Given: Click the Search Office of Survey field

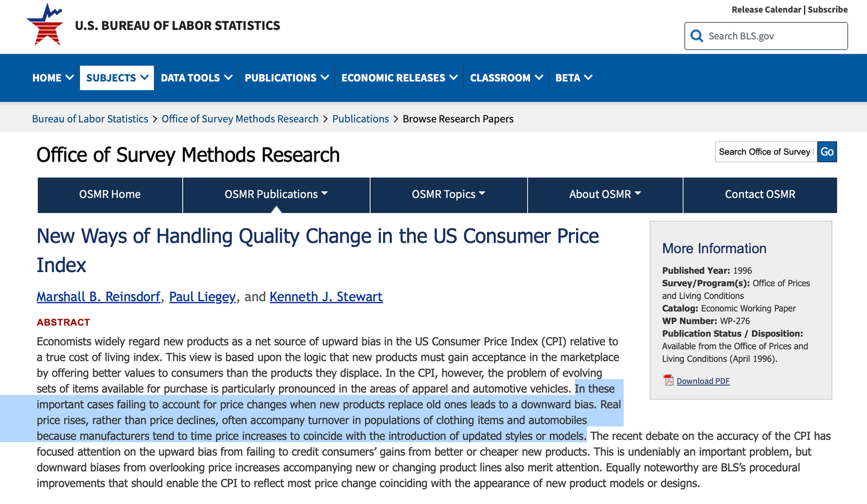Looking at the screenshot, I should (x=765, y=152).
